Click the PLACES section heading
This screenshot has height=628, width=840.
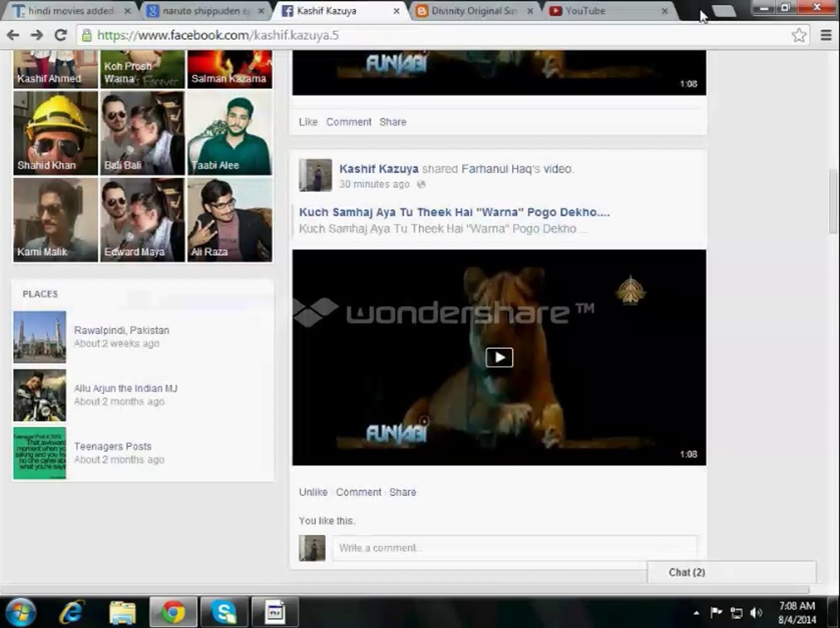40,294
